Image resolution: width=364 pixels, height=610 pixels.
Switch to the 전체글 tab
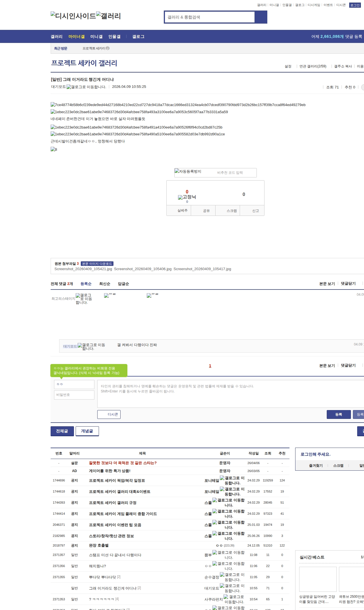(x=62, y=431)
